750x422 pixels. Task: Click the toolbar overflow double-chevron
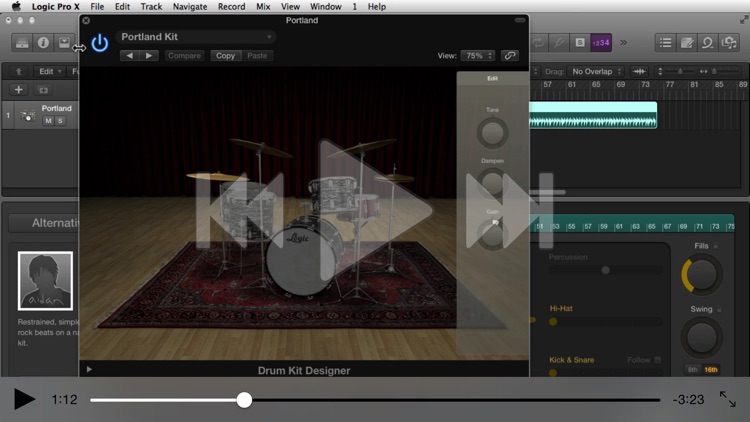tap(624, 43)
